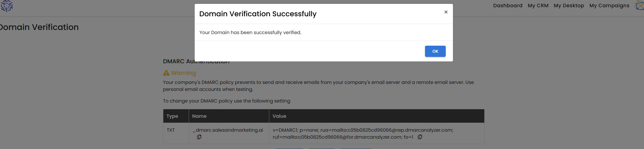
Task: Click the Domain Verification page heading
Action: pyautogui.click(x=39, y=27)
